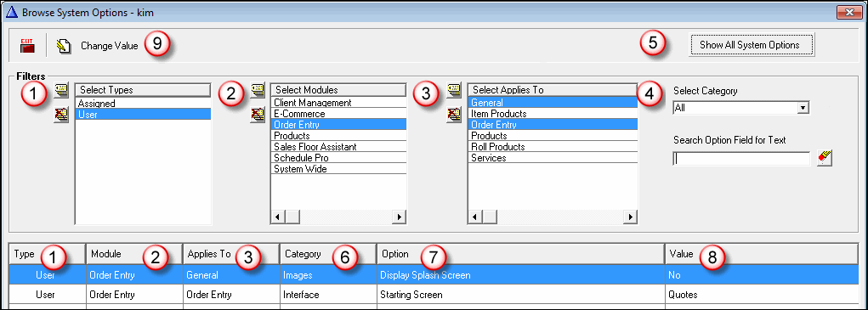The width and height of the screenshot is (868, 310).
Task: Select System Wide module
Action: tap(339, 168)
